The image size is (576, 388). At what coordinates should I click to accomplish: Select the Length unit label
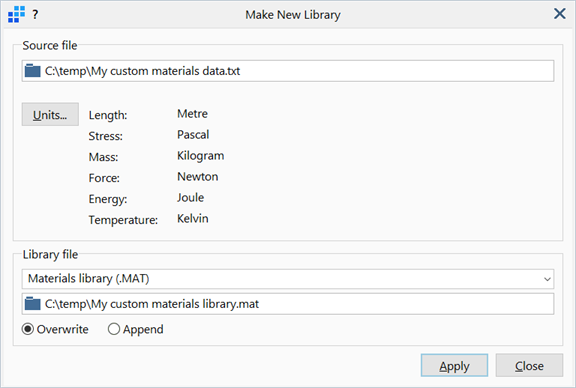pyautogui.click(x=108, y=115)
